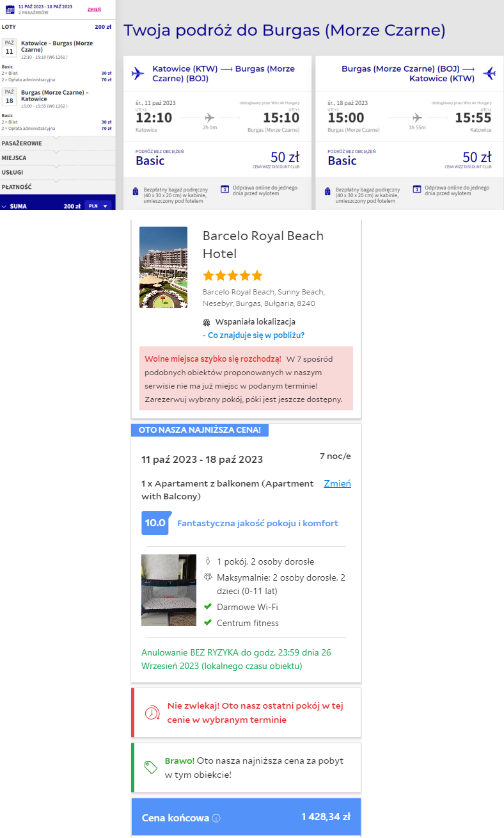Viewport: 504px width, 838px height.
Task: Expand the Płatność section
Action: click(x=56, y=187)
